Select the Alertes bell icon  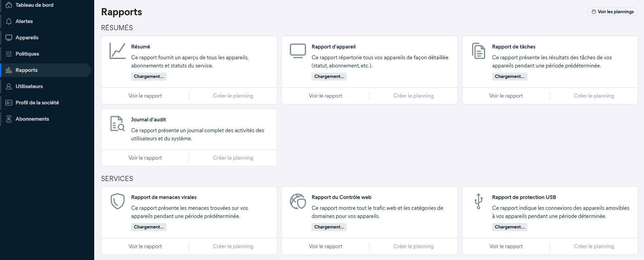coord(8,21)
